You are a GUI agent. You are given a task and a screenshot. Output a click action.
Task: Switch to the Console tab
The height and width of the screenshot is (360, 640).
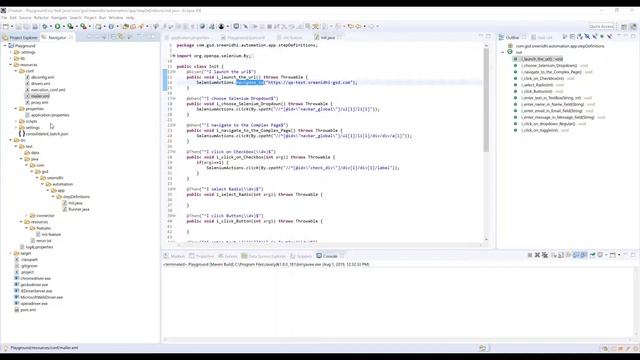click(x=330, y=256)
